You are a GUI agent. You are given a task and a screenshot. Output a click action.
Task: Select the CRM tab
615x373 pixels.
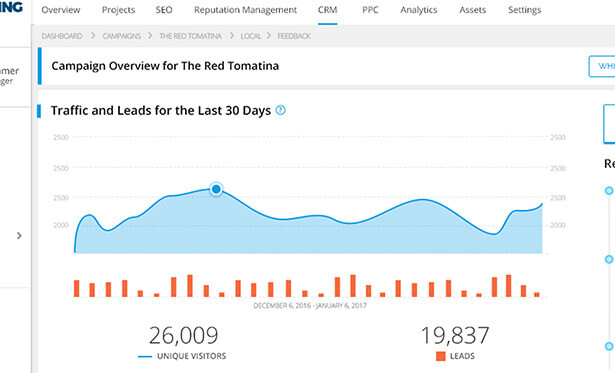pos(328,10)
